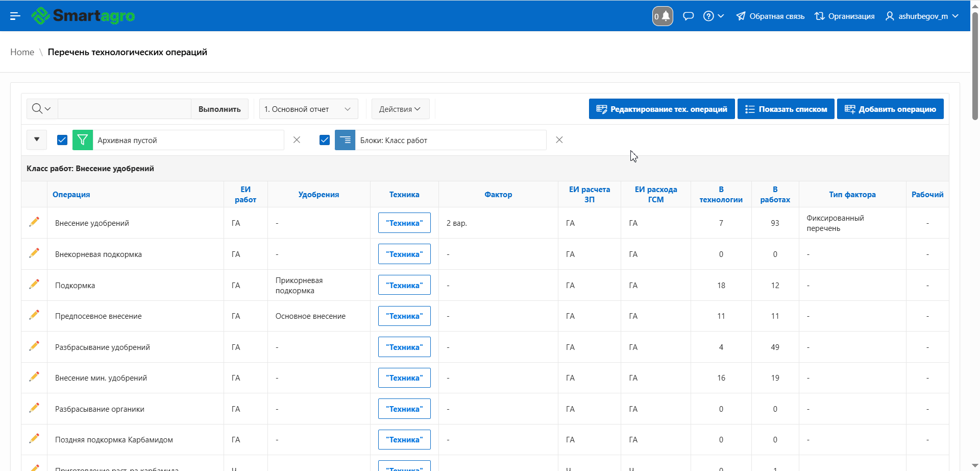The width and height of the screenshot is (980, 471).
Task: Open the help question mark menu
Action: [714, 16]
